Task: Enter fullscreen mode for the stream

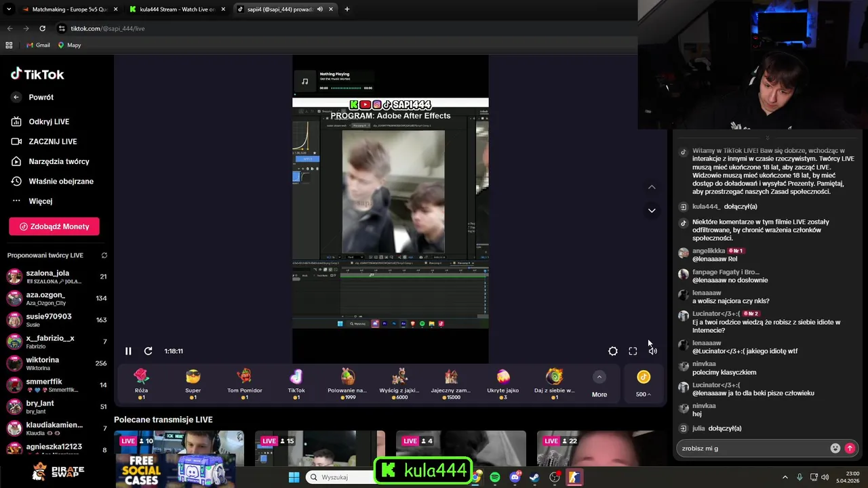Action: tap(633, 351)
